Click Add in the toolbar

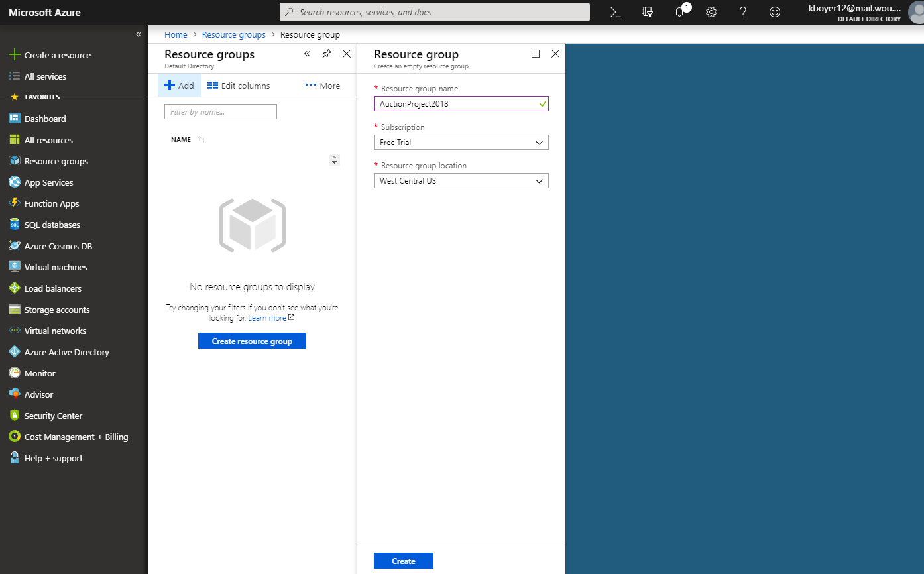[x=179, y=86]
